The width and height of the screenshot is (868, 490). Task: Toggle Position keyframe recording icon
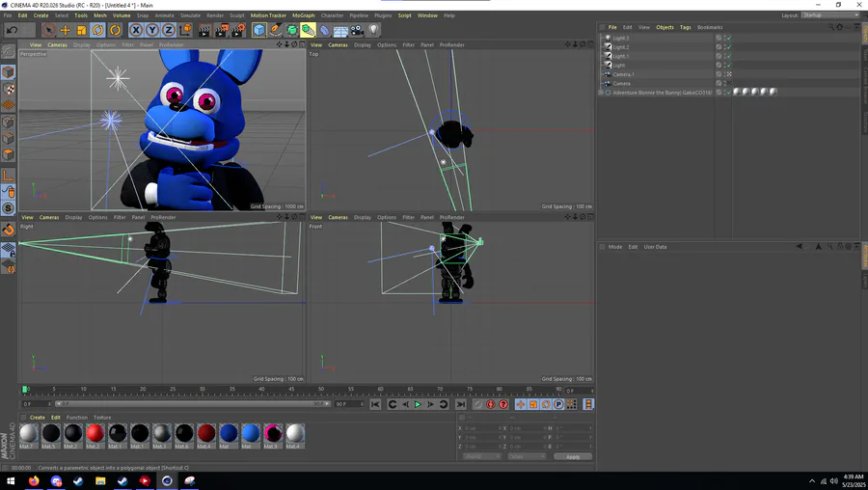point(521,405)
